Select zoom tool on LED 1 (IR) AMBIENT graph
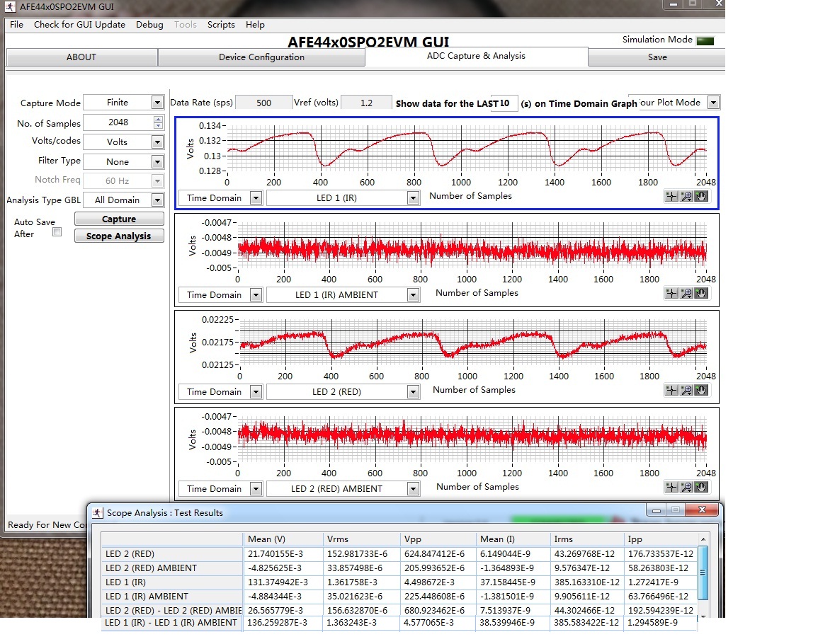This screenshot has height=644, width=818. tap(686, 293)
